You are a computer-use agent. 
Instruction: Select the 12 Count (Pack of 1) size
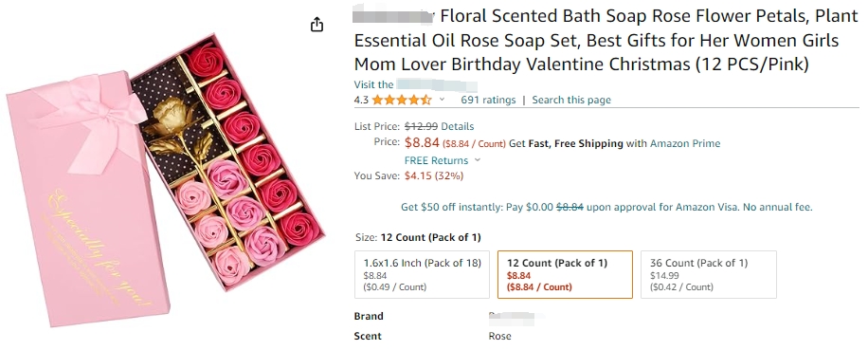pos(565,275)
